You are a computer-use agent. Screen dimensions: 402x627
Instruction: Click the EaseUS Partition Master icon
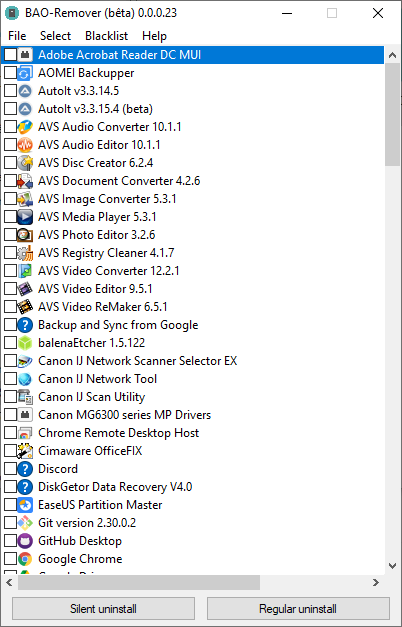coord(25,505)
